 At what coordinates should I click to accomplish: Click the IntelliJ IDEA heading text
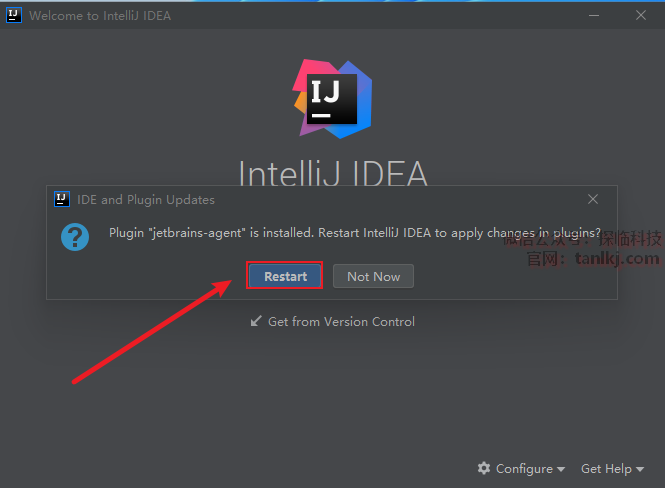coord(333,174)
